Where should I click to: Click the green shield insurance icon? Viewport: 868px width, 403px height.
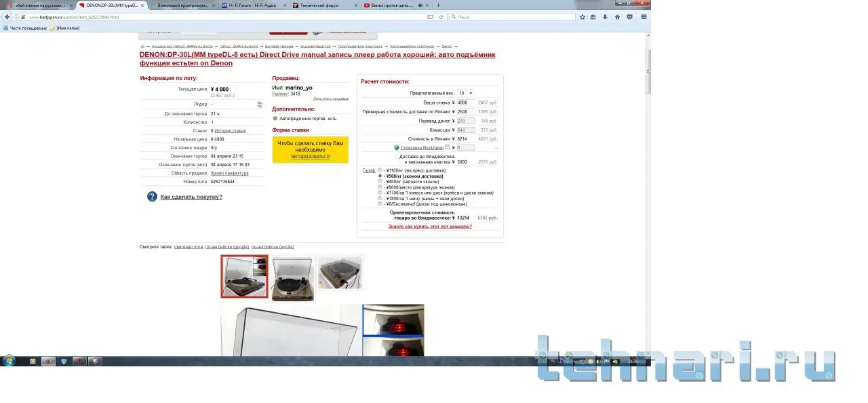click(x=396, y=147)
